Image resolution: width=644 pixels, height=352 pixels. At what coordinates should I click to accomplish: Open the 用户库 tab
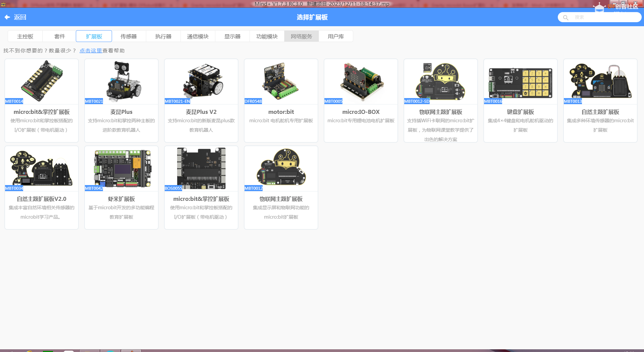336,36
